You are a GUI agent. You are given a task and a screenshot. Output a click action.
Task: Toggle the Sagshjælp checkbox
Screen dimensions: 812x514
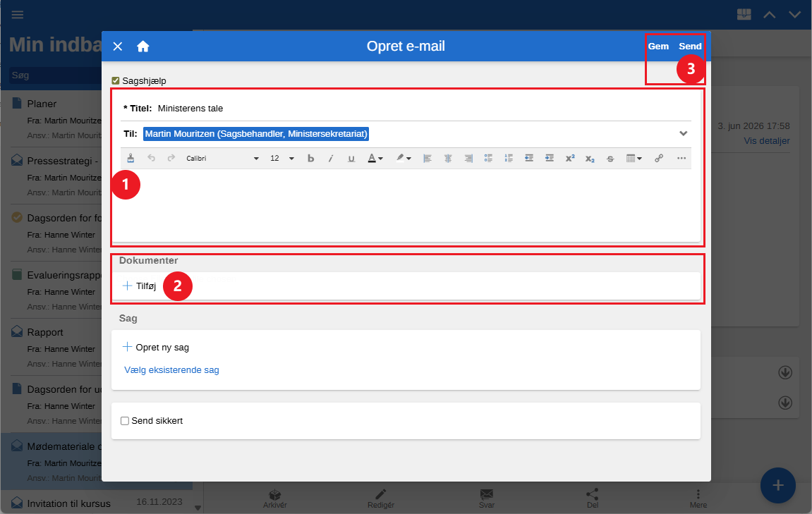tap(116, 81)
